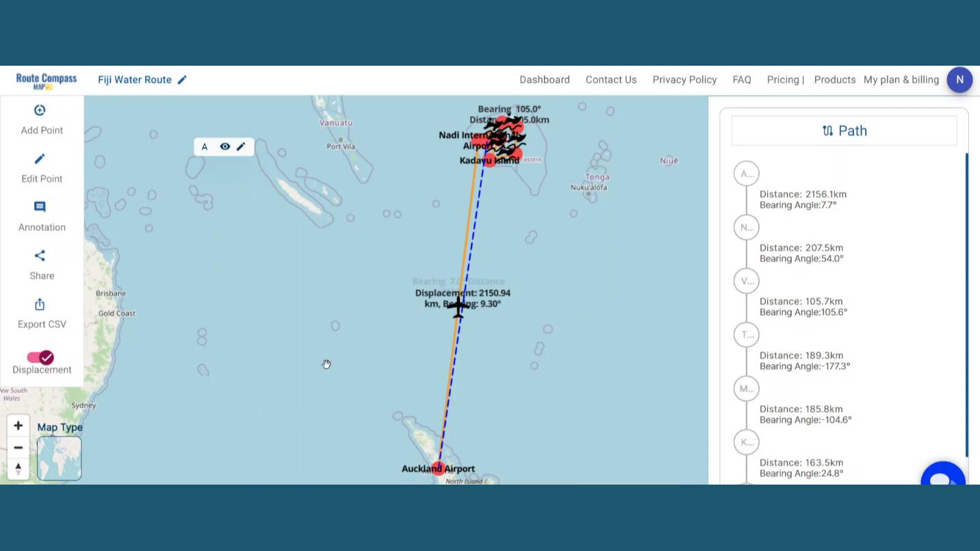The height and width of the screenshot is (551, 980).
Task: Toggle visibility eye icon in map toolbar
Action: (x=224, y=146)
